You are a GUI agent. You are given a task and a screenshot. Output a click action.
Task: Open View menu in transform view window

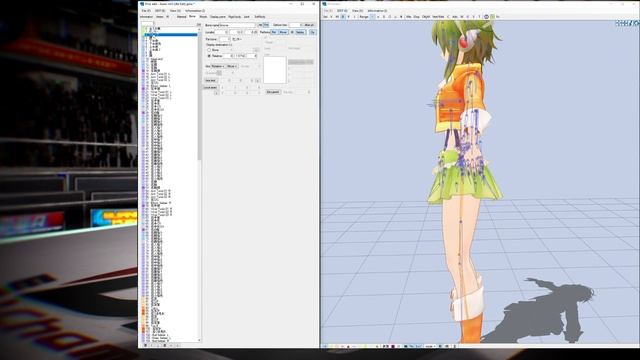click(358, 11)
